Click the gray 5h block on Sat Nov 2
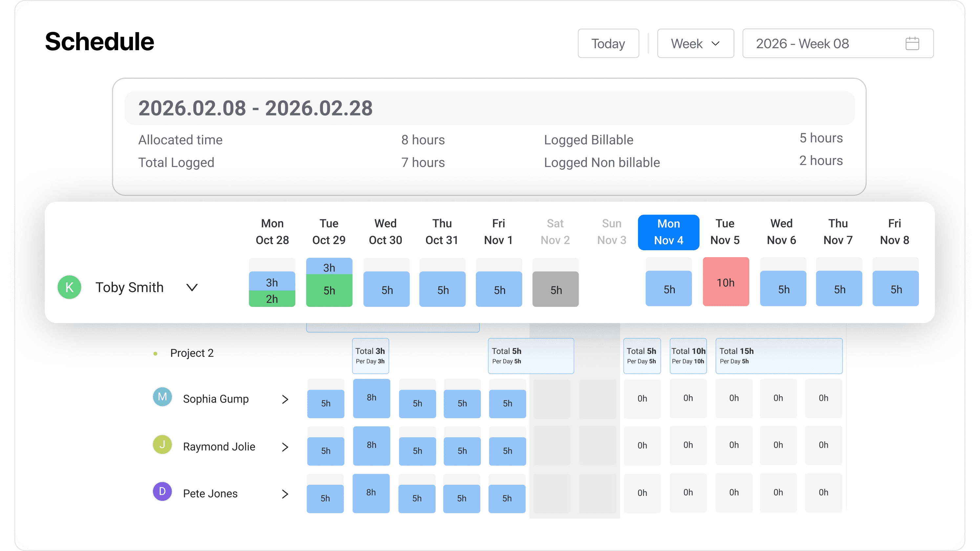 click(x=555, y=289)
